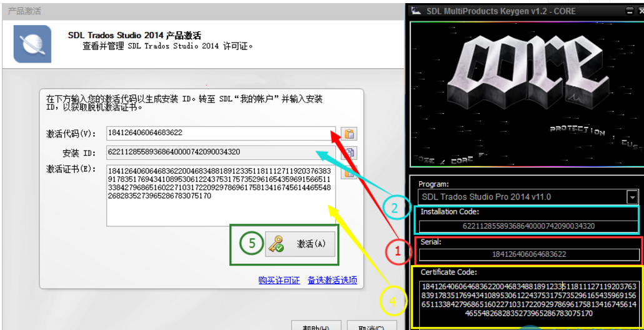This screenshot has height=330, width=644.
Task: Click the 产品激活 window title text
Action: (24, 11)
